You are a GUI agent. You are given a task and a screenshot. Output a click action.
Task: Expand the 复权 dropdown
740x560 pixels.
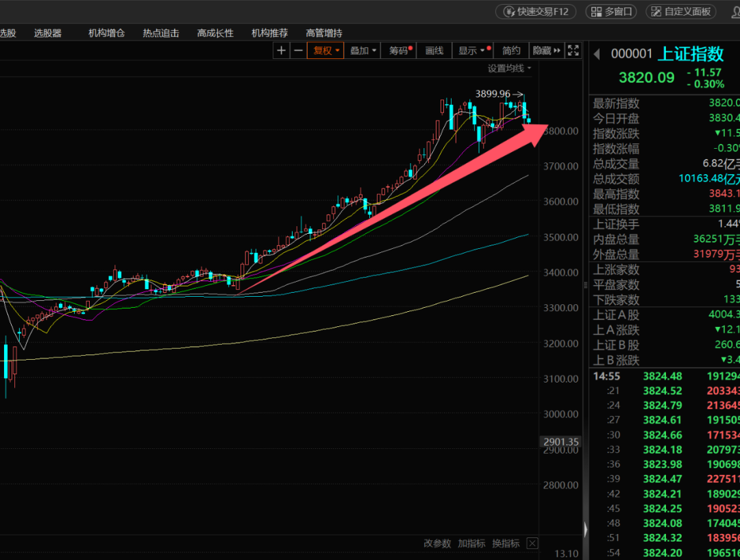click(x=326, y=50)
